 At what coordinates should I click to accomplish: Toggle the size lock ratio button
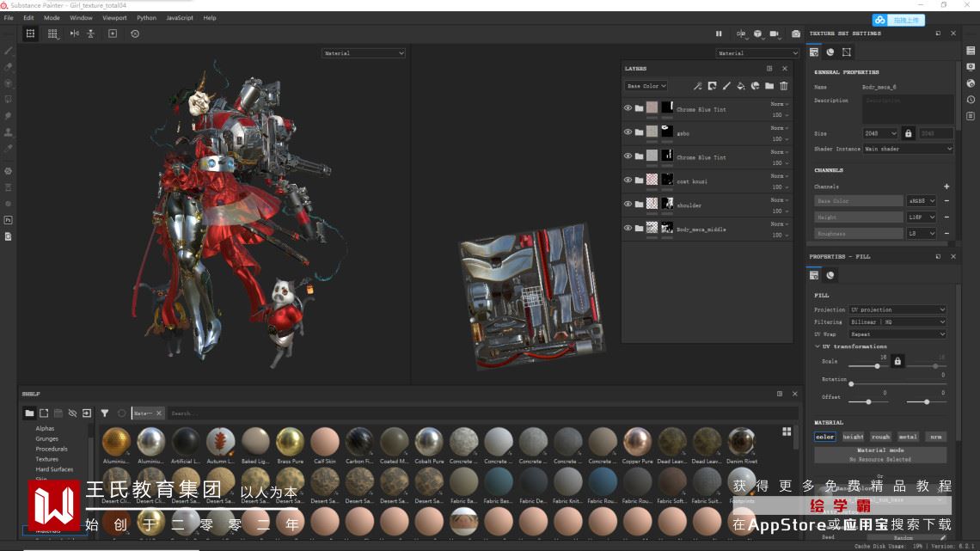tap(908, 133)
